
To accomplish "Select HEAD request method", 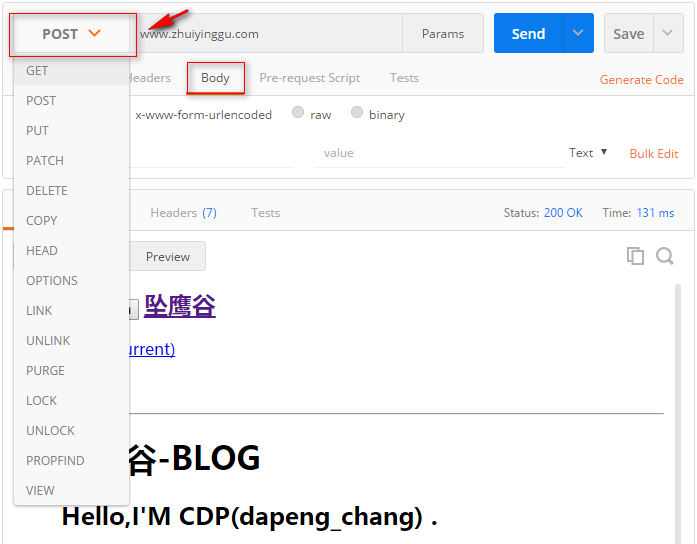I will point(71,251).
